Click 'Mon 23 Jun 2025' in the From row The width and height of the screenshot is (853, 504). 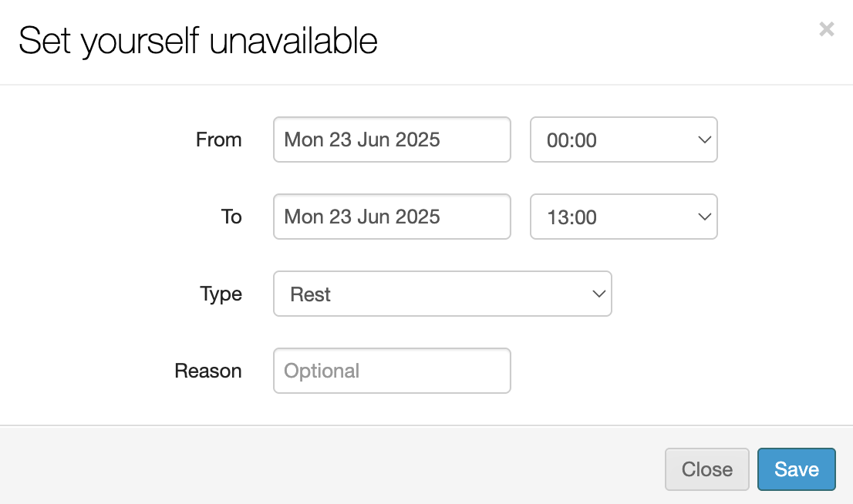tap(362, 139)
